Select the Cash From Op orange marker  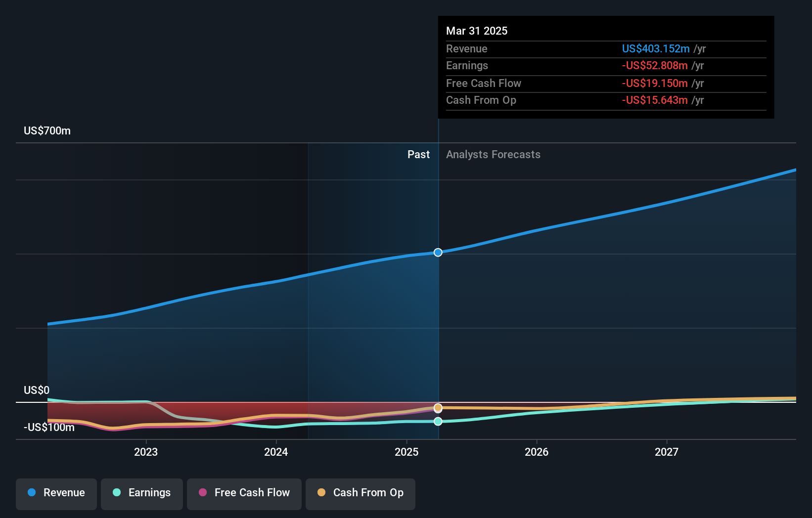[438, 408]
